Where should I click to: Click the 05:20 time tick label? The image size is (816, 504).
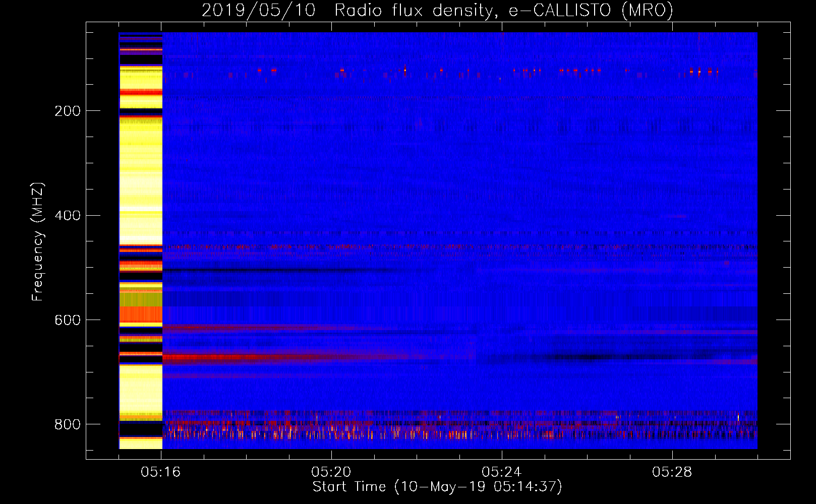pos(331,472)
